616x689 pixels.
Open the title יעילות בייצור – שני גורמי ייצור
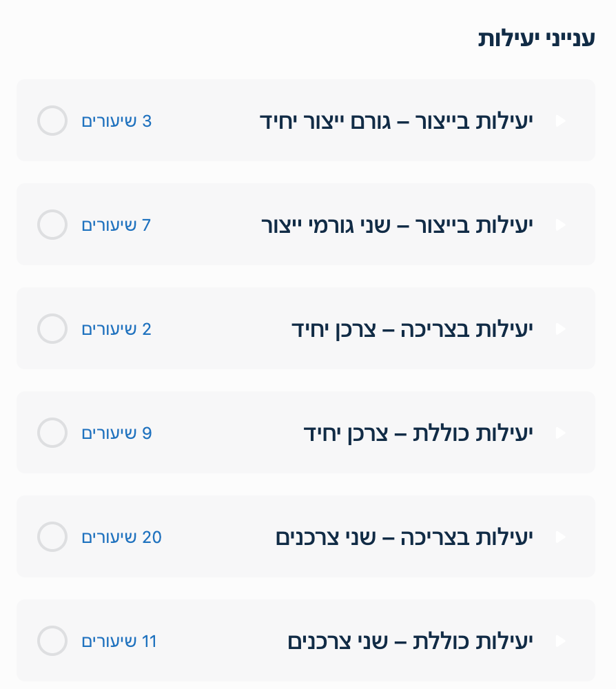(398, 225)
